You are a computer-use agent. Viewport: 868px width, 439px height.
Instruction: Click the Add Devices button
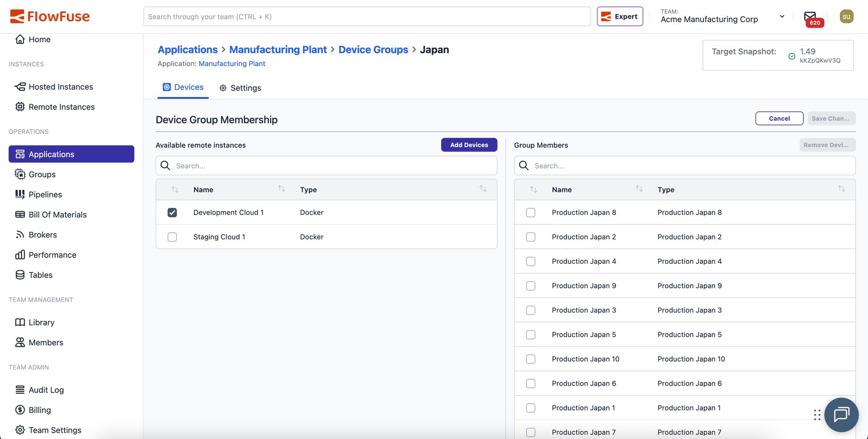click(469, 145)
